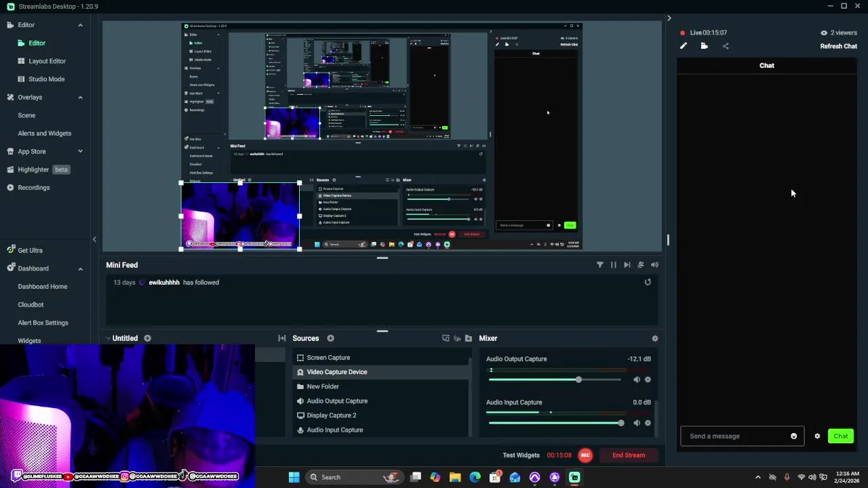Open Overlays Scene item

click(x=26, y=115)
